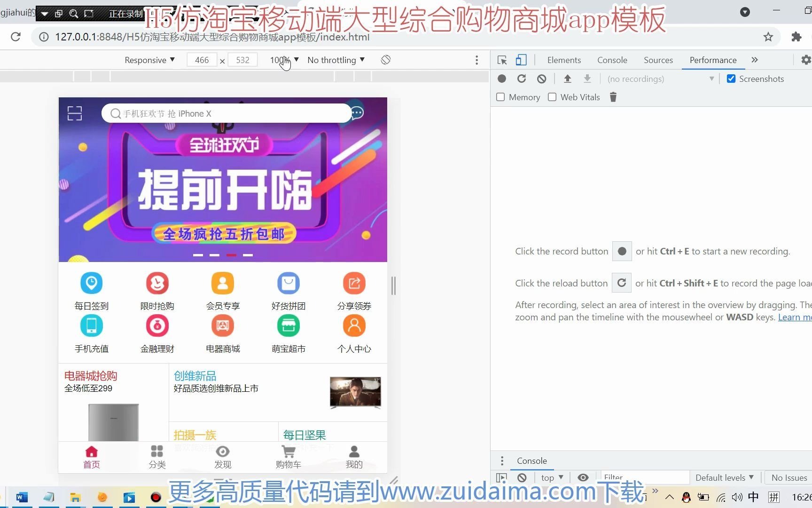The width and height of the screenshot is (812, 508).
Task: Toggle the device toolbar icon
Action: tap(521, 60)
